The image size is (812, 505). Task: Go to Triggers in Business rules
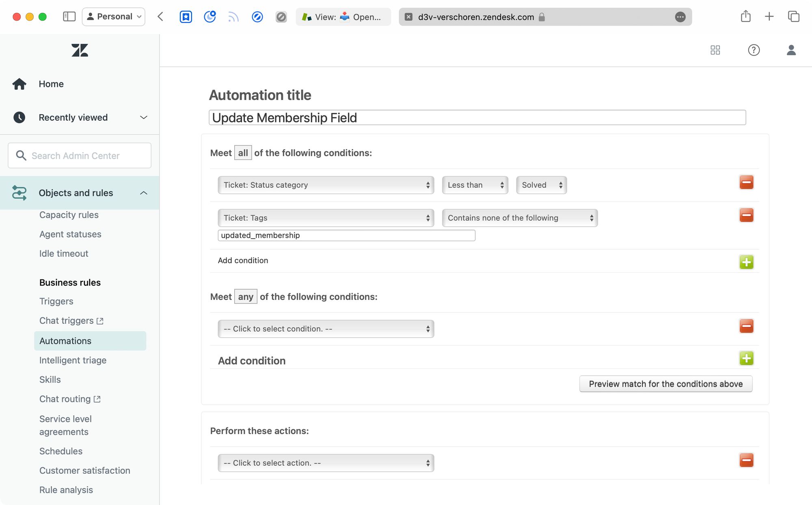[x=56, y=301]
